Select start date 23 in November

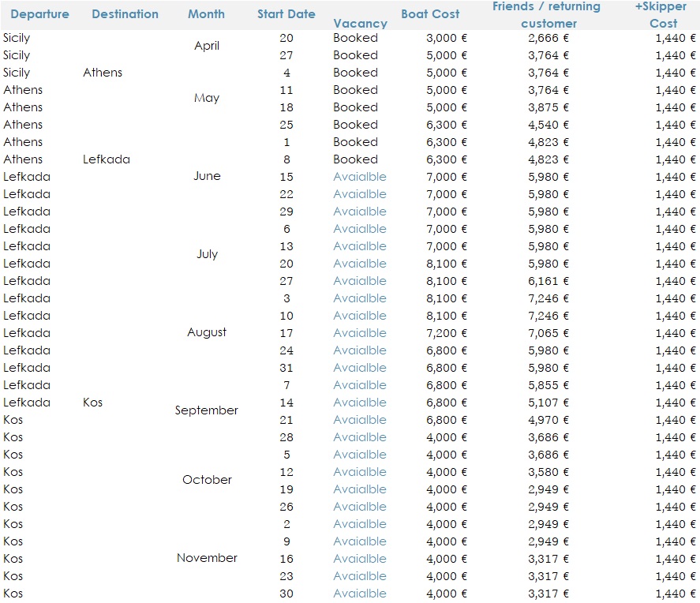[x=286, y=576]
